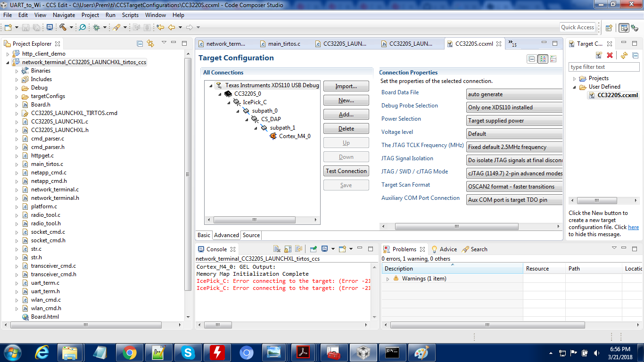Open the JTAG TCLK Frequency combo box
This screenshot has height=362, width=644.
514,147
